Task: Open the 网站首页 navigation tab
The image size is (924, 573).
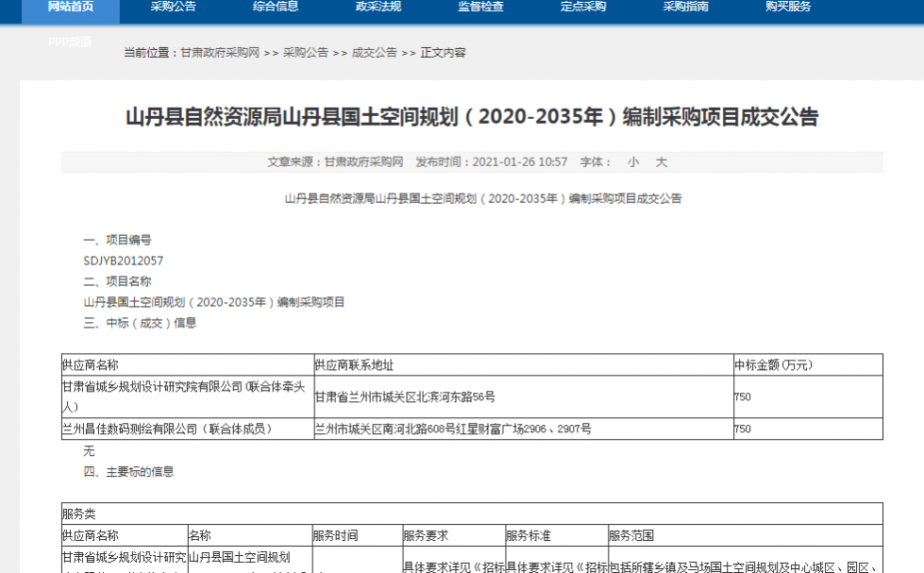Action: pos(71,7)
